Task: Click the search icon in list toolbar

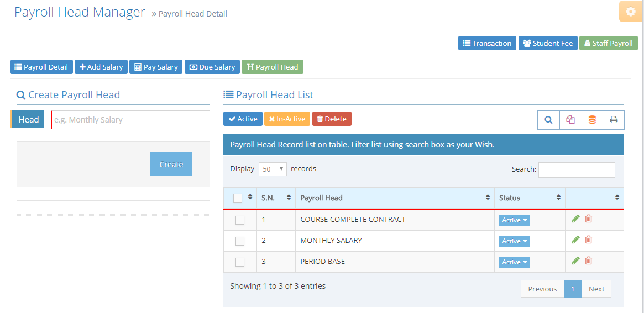Action: click(548, 120)
